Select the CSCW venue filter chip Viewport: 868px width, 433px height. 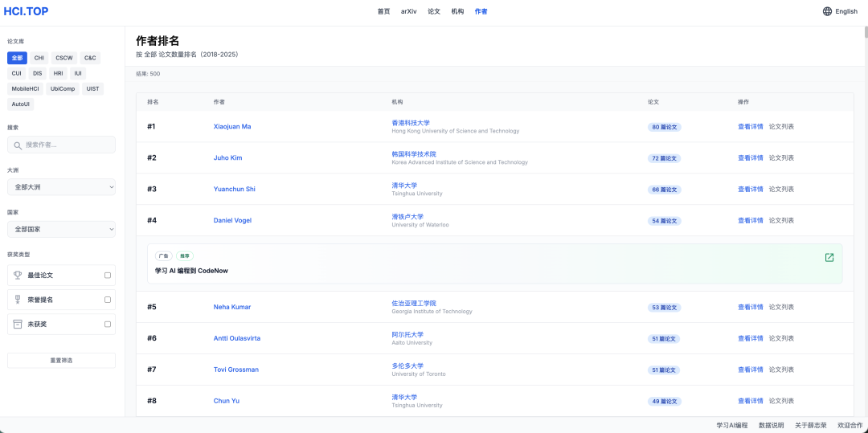pos(64,58)
